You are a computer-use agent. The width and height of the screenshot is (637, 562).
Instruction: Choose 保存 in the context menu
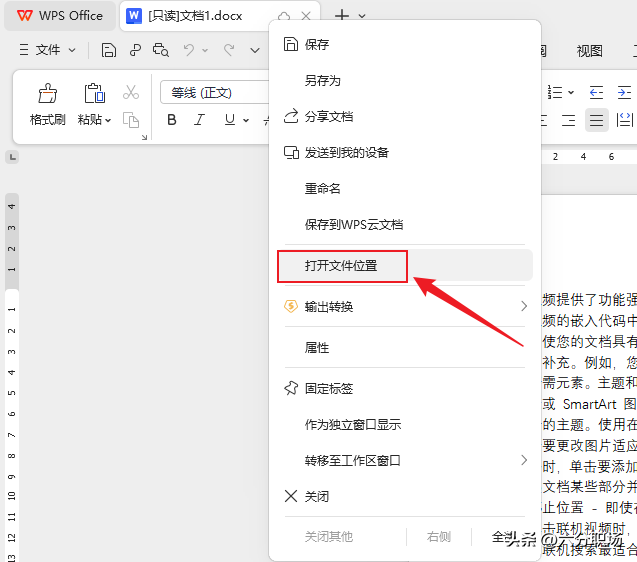[x=405, y=44]
